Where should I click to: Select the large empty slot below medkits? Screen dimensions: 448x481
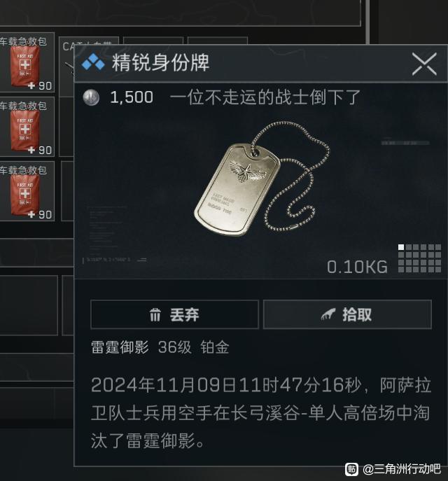29,305
